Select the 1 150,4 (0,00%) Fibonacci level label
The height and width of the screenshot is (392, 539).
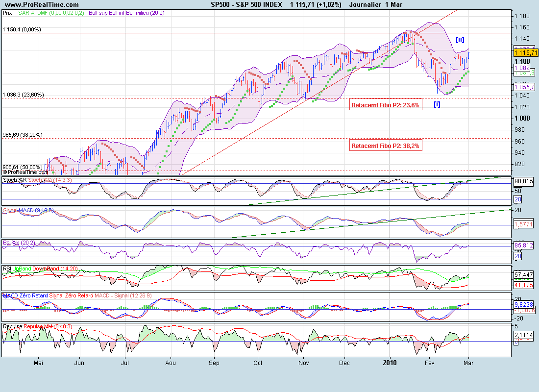click(x=22, y=29)
